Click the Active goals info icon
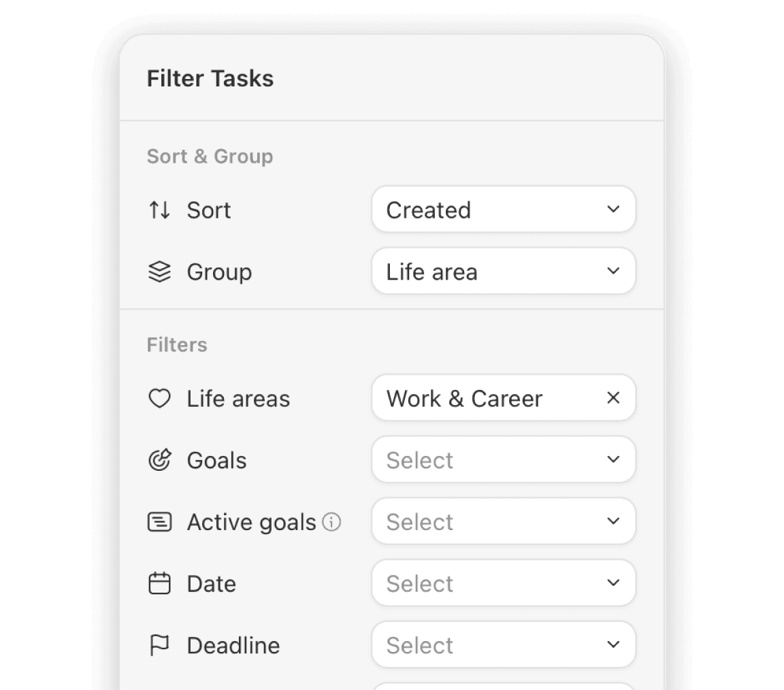The height and width of the screenshot is (690, 784). coord(331,523)
